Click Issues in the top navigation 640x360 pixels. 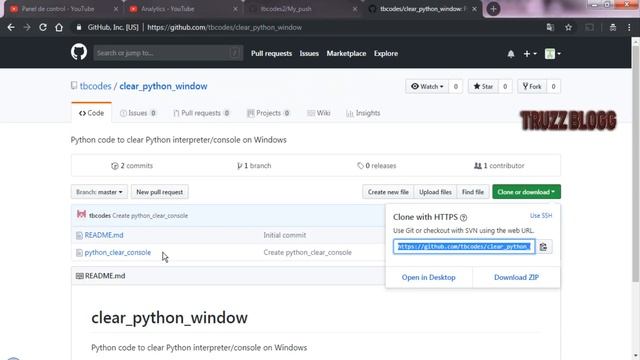tap(309, 53)
